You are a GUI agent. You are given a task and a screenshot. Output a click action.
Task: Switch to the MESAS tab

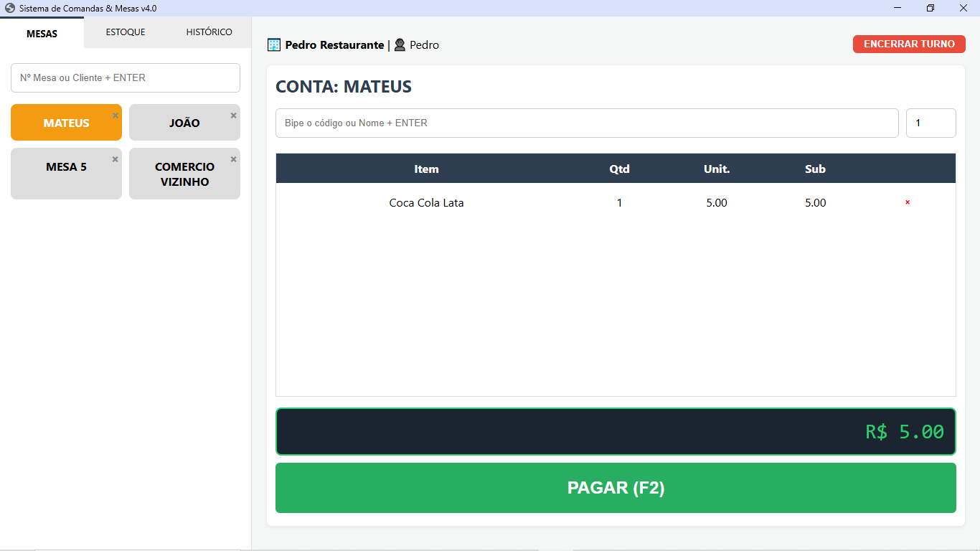42,33
